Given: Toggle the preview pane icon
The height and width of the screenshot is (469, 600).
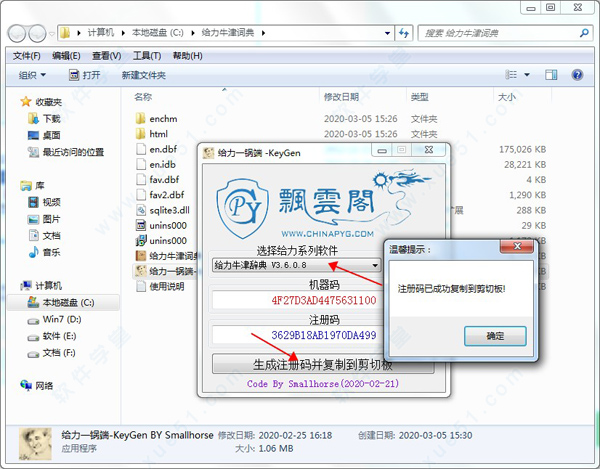Looking at the screenshot, I should [551, 75].
